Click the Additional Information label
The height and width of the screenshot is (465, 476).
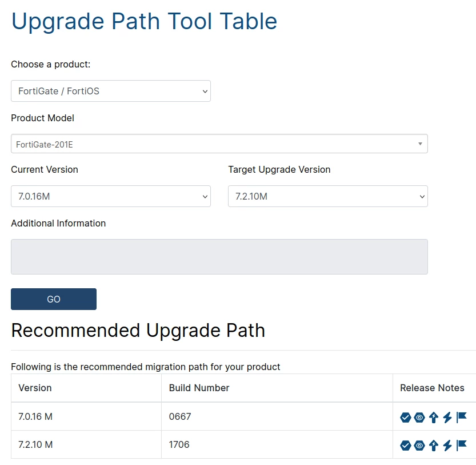click(x=58, y=224)
